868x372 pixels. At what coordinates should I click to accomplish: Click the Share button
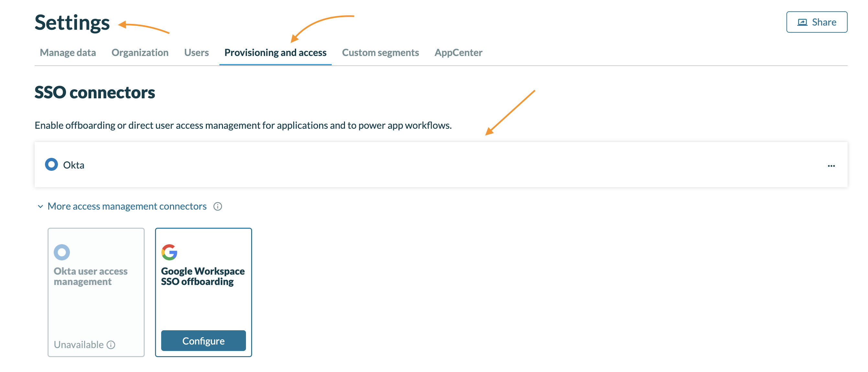[x=817, y=22]
